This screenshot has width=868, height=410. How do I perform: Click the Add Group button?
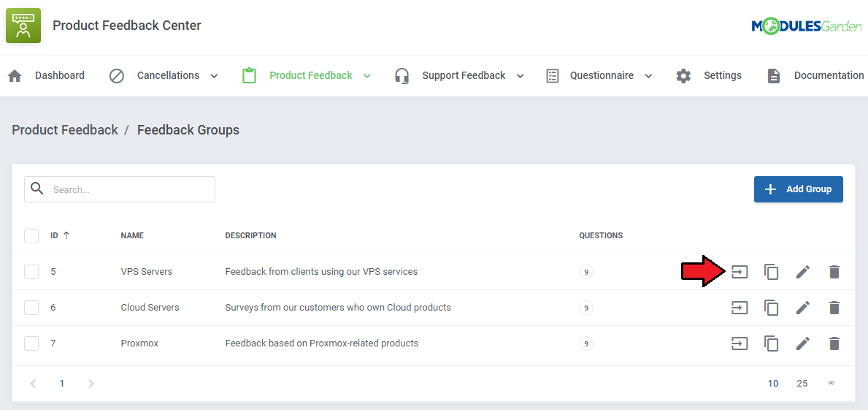[x=798, y=189]
